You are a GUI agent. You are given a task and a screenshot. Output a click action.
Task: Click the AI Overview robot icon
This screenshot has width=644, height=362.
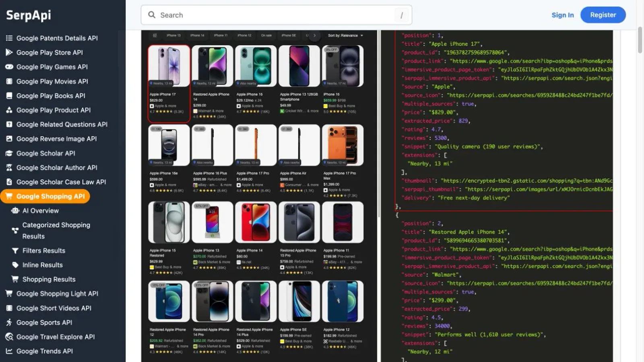pyautogui.click(x=15, y=211)
